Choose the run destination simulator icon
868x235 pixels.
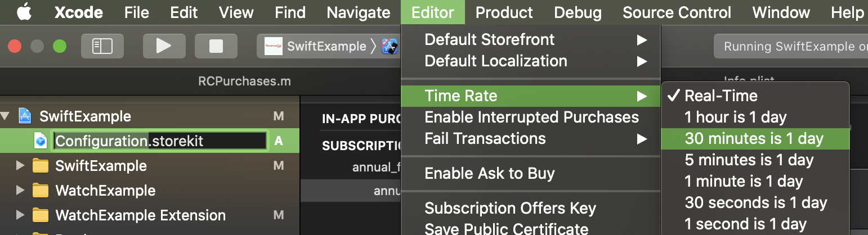[x=390, y=46]
